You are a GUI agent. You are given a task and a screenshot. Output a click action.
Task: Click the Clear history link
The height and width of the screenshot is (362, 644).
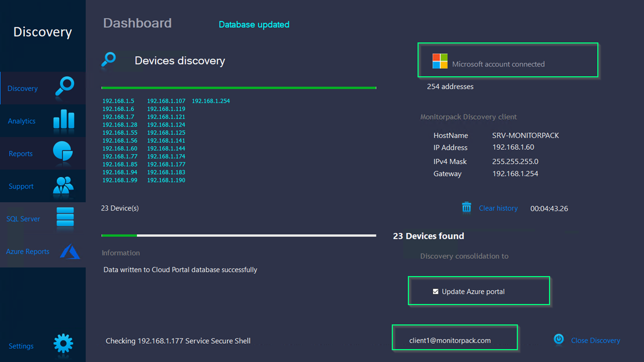coord(498,208)
